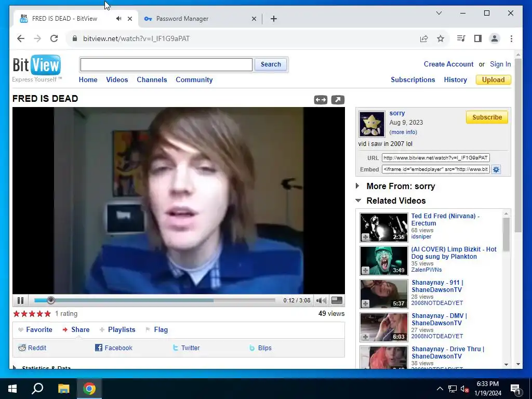Click the Search button

[x=270, y=64]
